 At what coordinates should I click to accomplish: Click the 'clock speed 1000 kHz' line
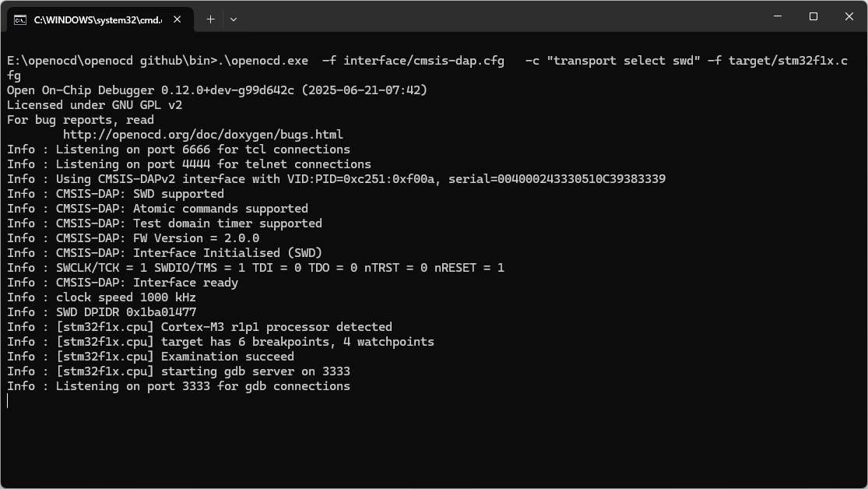[101, 297]
